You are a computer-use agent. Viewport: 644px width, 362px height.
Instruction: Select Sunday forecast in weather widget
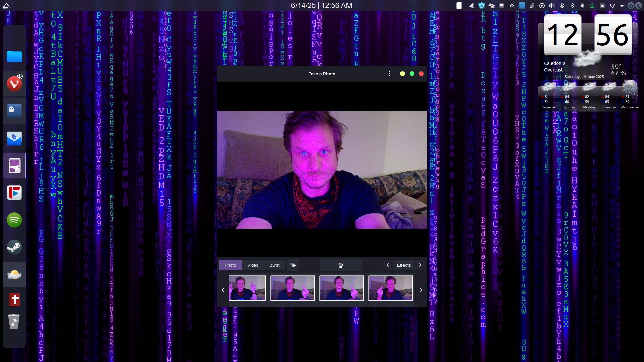[x=569, y=96]
